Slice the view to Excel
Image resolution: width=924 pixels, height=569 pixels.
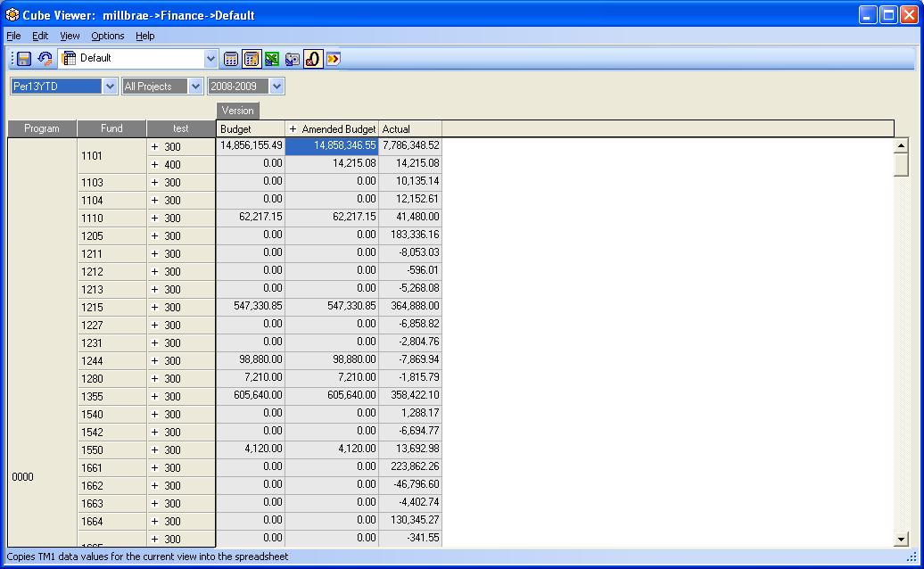[270, 59]
